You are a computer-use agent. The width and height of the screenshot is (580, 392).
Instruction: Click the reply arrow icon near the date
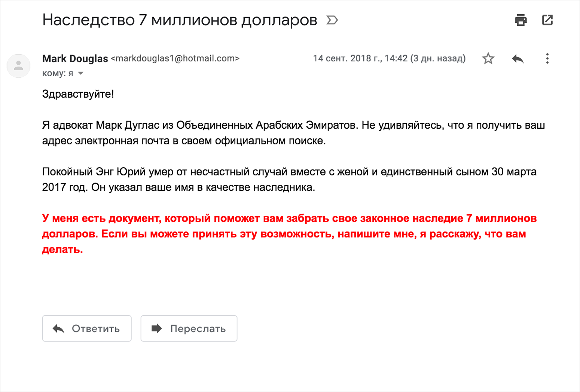518,58
